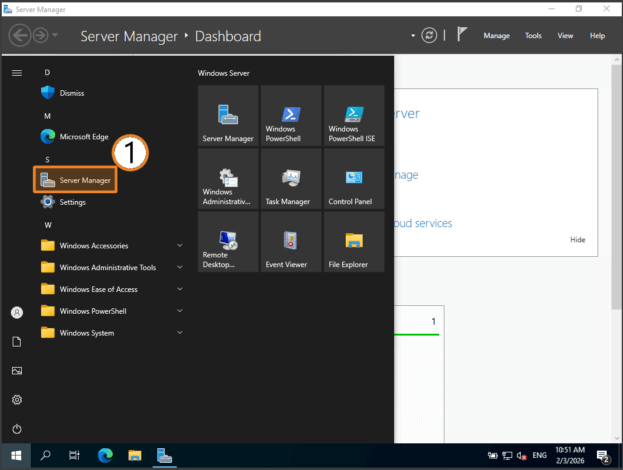Viewport: 623px width, 470px height.
Task: Click the letter D section header
Action: coord(47,72)
